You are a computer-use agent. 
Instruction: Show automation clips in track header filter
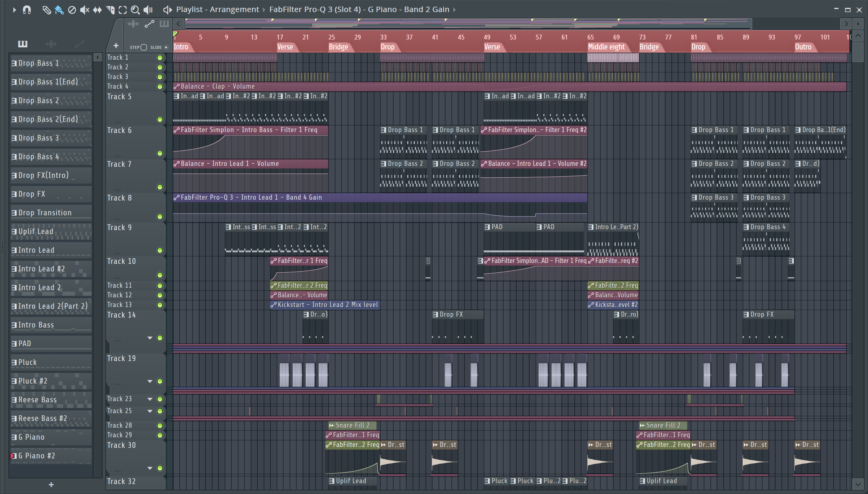click(x=149, y=24)
